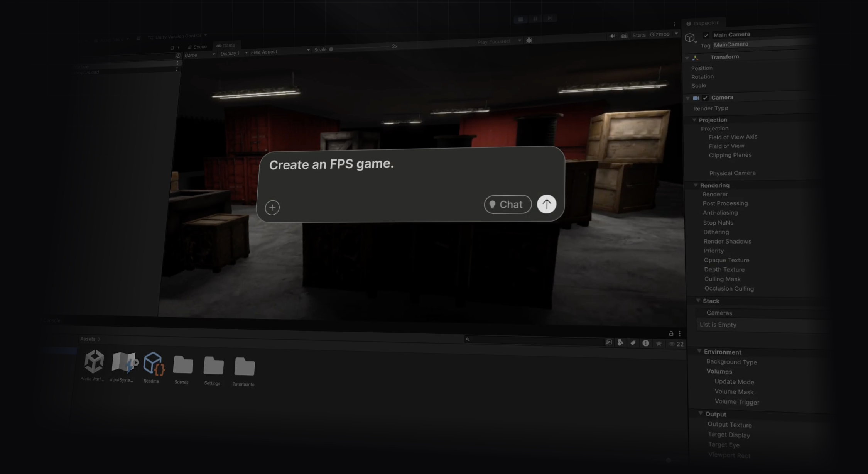Open the search-by-label filter in Assets toolbar
Screen dimensions: 868x474
[x=633, y=343]
